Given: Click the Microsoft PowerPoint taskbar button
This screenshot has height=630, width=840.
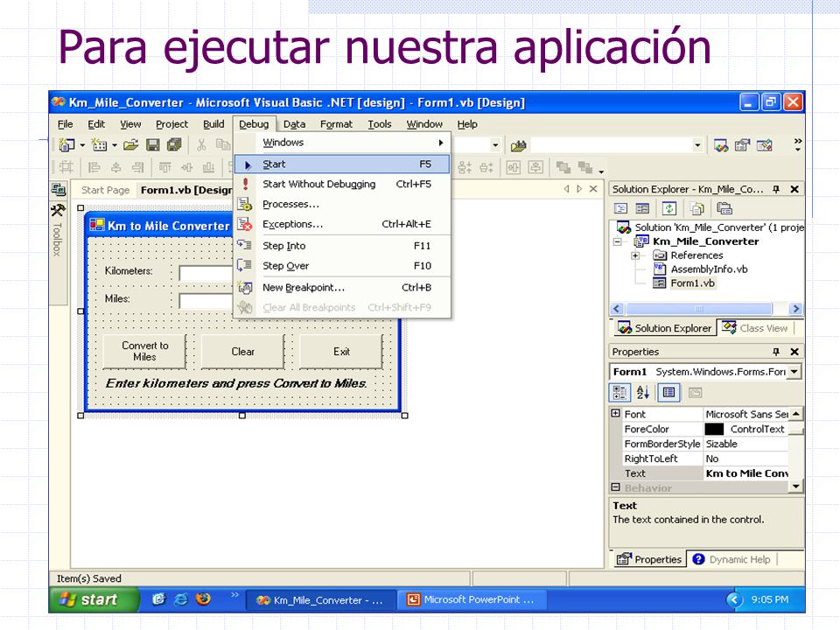Looking at the screenshot, I should (x=472, y=599).
